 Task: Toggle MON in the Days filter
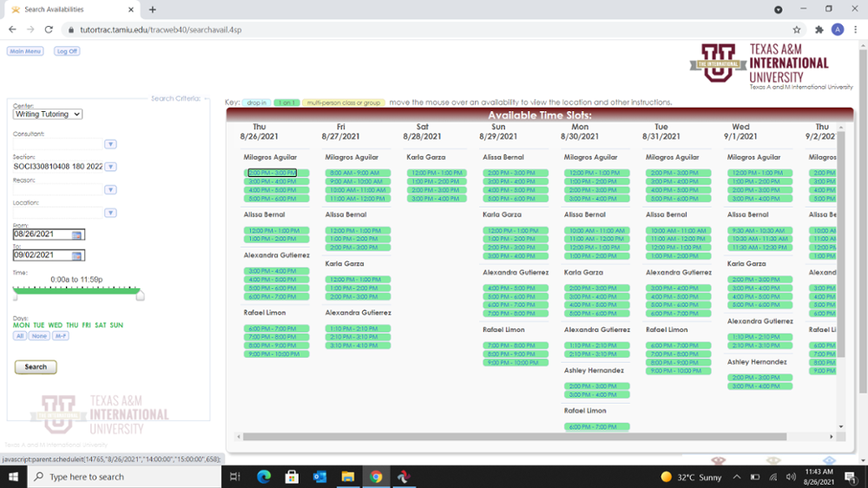pos(21,325)
